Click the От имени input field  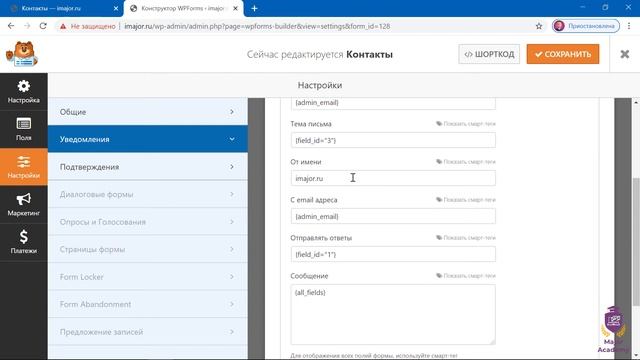(x=393, y=178)
